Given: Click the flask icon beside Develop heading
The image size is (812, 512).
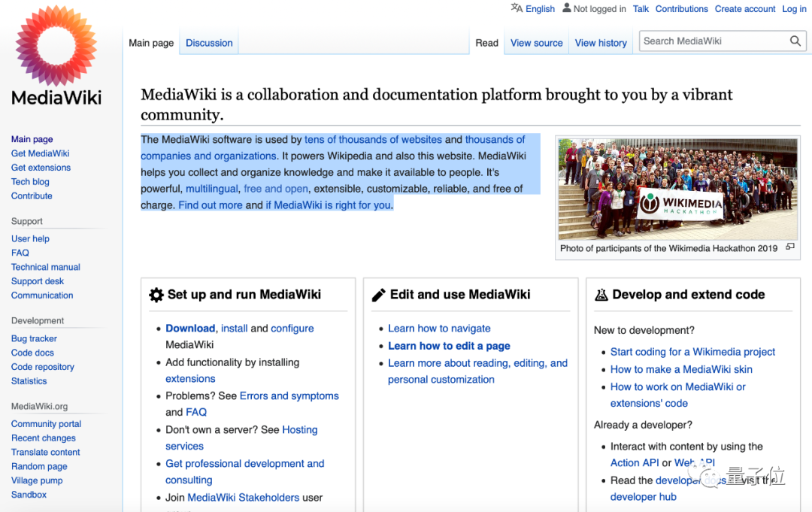Looking at the screenshot, I should [x=601, y=295].
